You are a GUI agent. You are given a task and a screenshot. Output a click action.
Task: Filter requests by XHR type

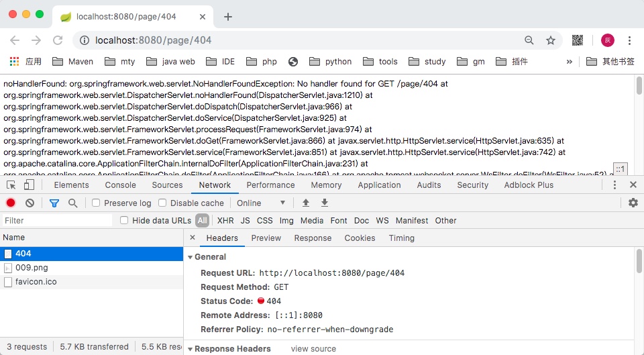coord(225,220)
